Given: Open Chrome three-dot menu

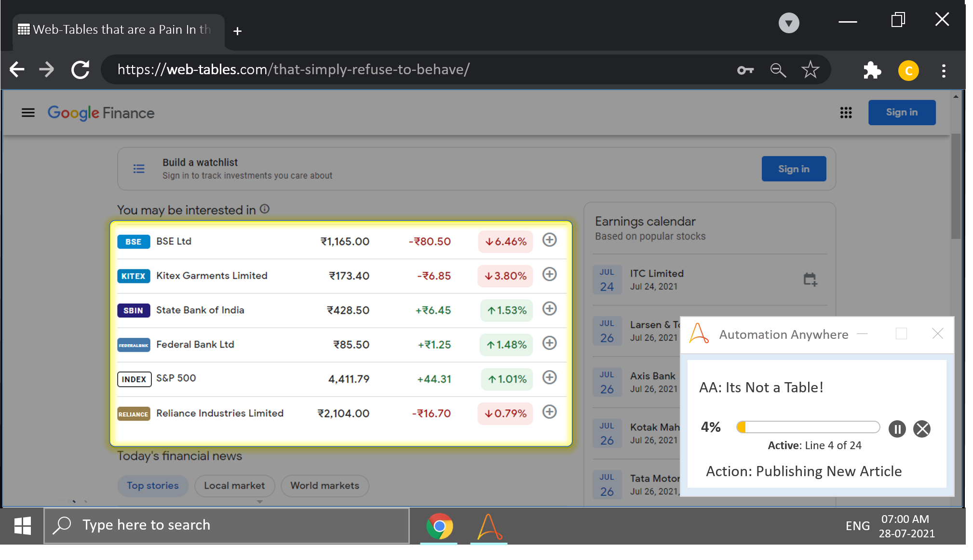Looking at the screenshot, I should click(x=944, y=71).
